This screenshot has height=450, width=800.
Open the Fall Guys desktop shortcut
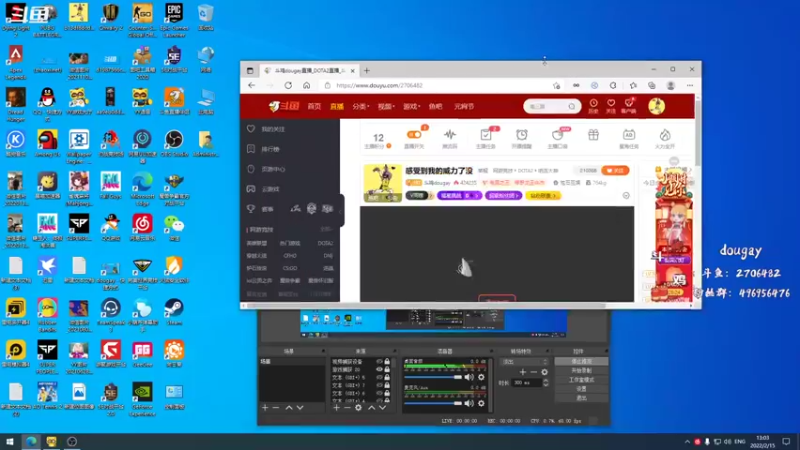click(110, 185)
